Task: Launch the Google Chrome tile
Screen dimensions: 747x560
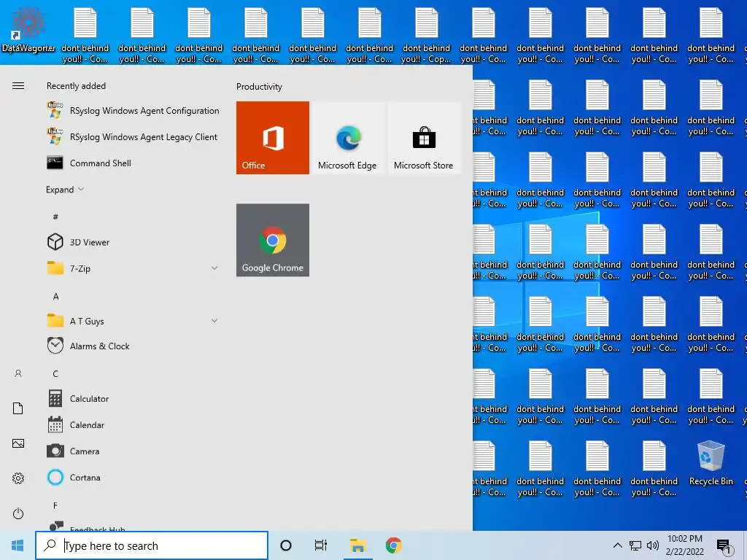Action: click(273, 240)
